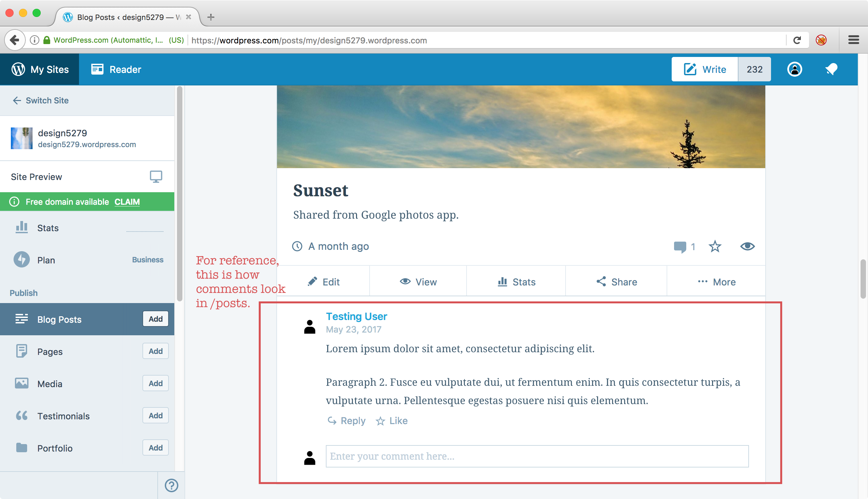
Task: Click the Write button
Action: click(705, 69)
